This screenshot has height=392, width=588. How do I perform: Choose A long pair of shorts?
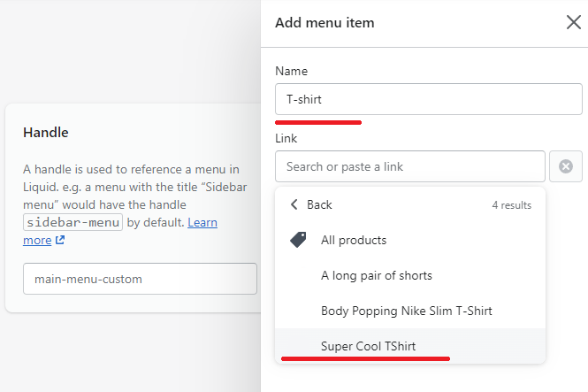(410, 275)
